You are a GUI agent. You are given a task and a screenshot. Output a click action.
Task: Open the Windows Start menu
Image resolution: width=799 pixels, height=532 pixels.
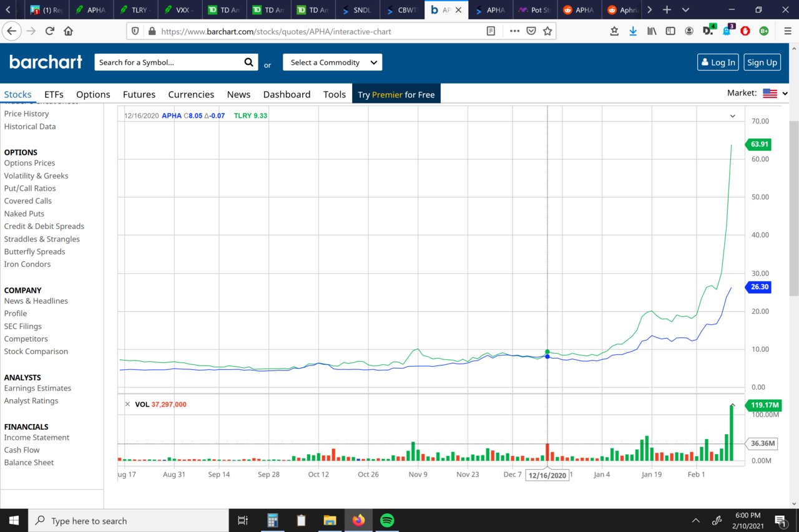[14, 520]
